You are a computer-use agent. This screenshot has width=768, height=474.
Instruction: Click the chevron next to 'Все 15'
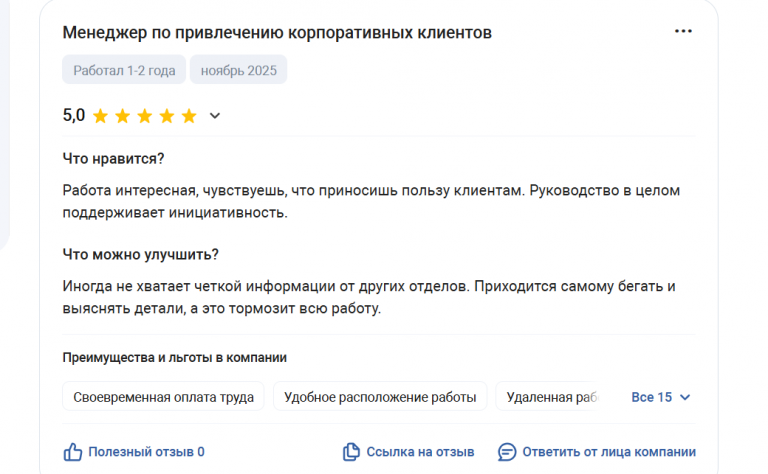[685, 397]
